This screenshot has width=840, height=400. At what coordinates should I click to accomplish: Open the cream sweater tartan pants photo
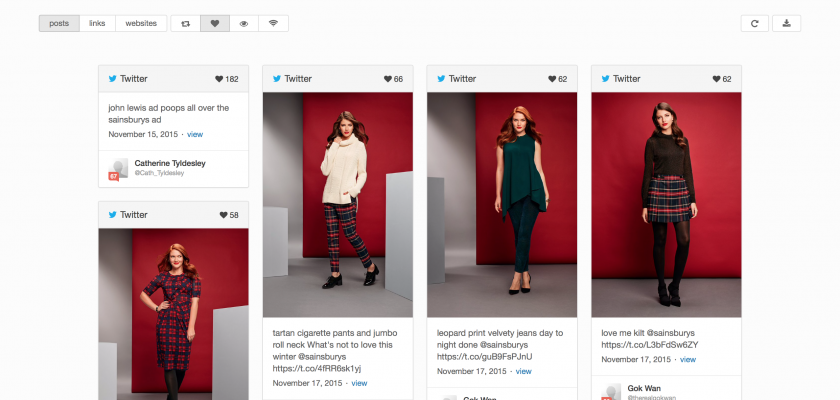pos(338,204)
